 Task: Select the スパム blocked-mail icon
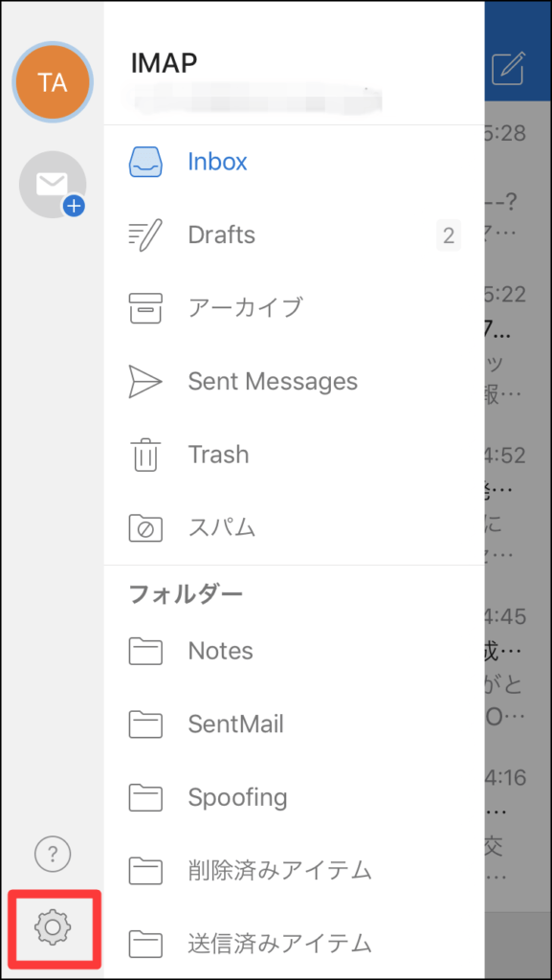tap(145, 527)
